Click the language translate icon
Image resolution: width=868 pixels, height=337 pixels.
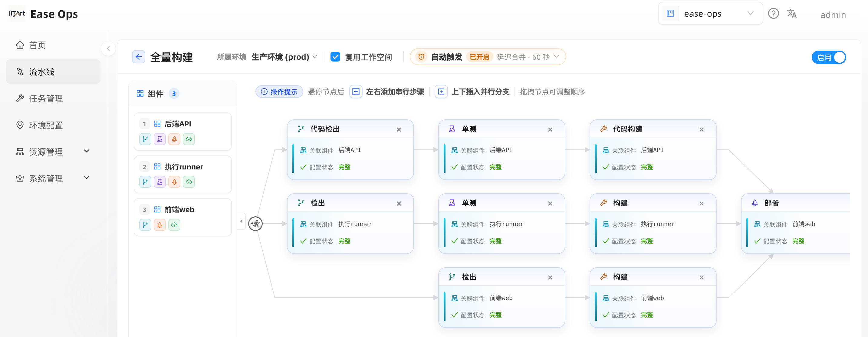(791, 14)
